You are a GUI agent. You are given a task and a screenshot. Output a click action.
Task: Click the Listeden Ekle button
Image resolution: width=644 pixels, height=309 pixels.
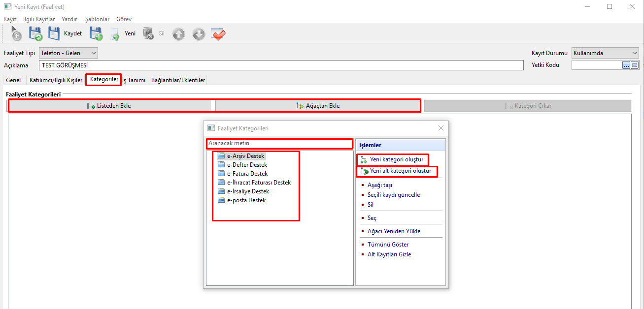[109, 106]
